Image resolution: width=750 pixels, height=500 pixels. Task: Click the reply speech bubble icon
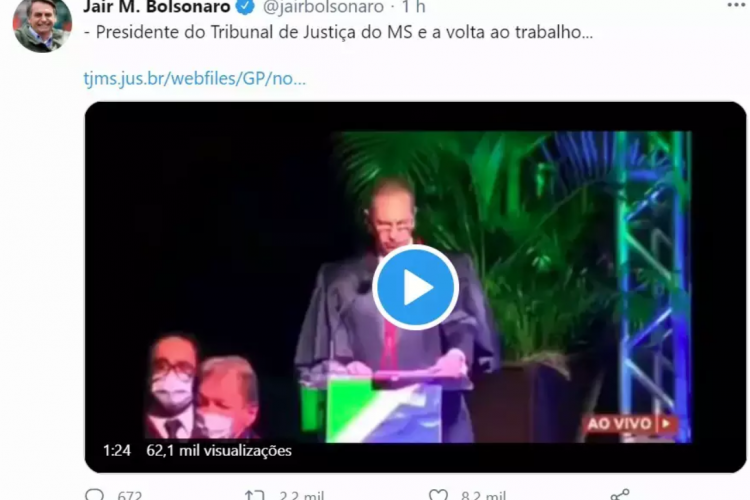pos(94,494)
